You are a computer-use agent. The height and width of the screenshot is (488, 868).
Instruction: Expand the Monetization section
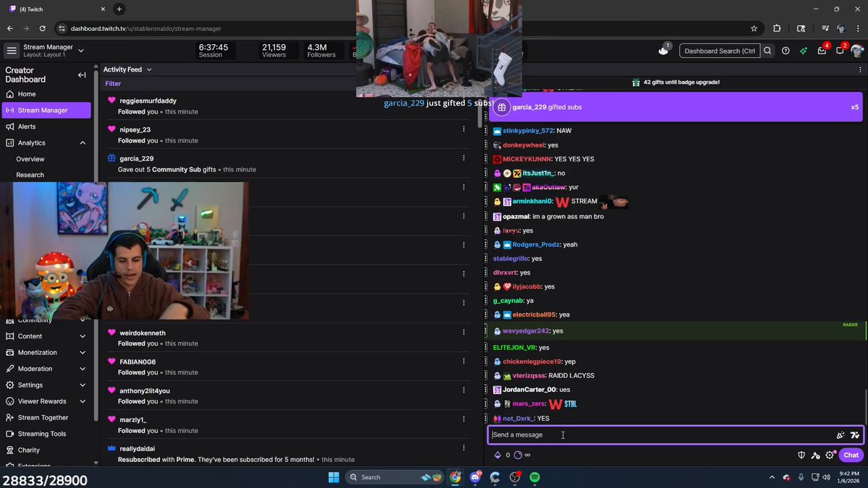coord(82,353)
